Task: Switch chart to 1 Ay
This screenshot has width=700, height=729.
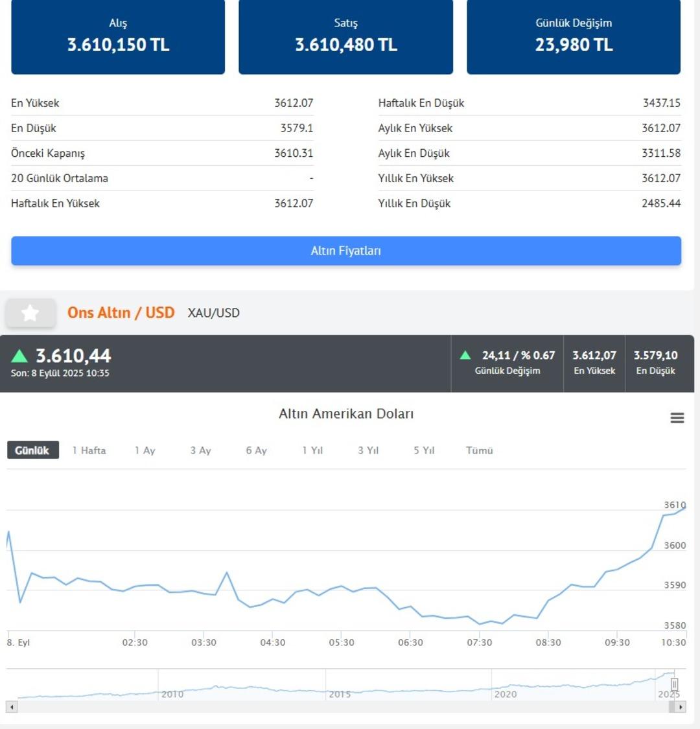Action: click(145, 450)
